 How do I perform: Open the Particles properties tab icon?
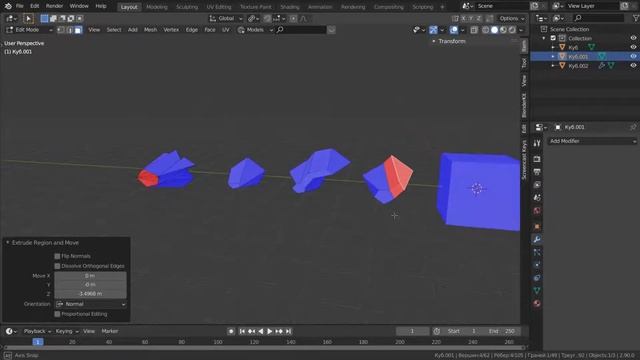coord(537,252)
